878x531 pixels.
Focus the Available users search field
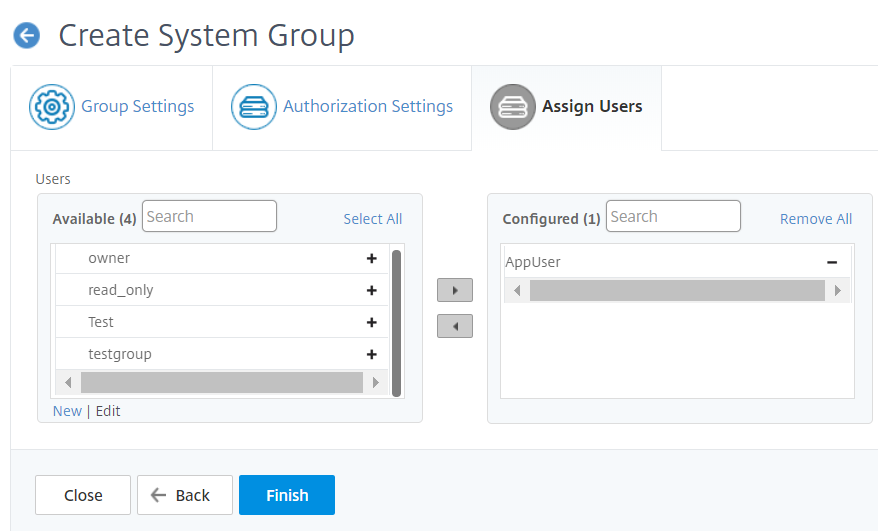[x=209, y=216]
